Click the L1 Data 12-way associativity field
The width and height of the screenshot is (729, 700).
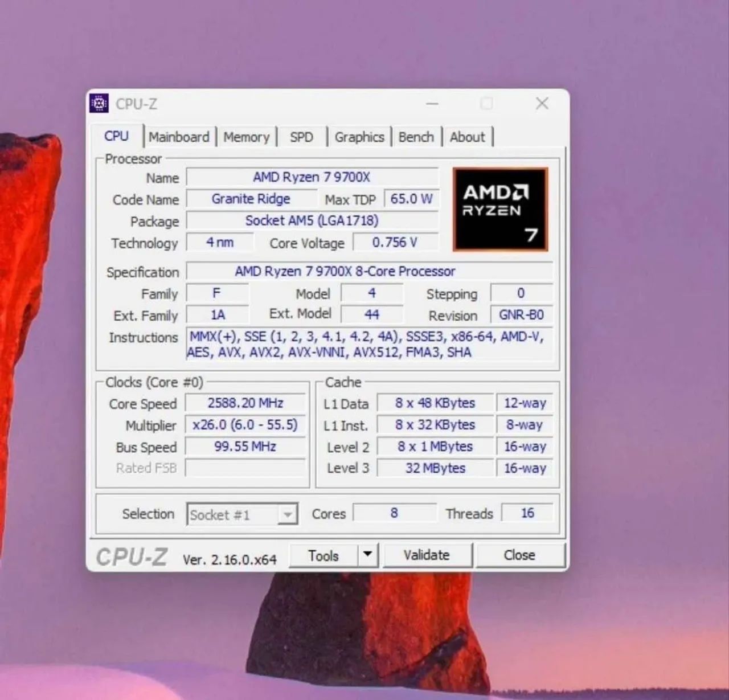coord(525,403)
